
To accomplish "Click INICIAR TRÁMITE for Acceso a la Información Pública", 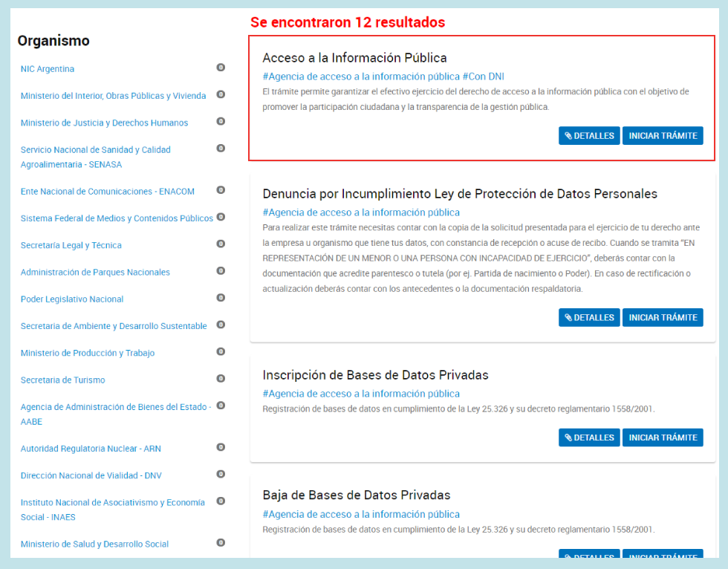I will point(662,135).
